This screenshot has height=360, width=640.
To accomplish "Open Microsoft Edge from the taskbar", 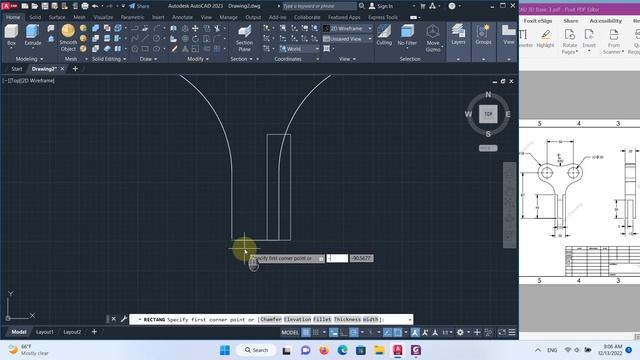I will [342, 350].
